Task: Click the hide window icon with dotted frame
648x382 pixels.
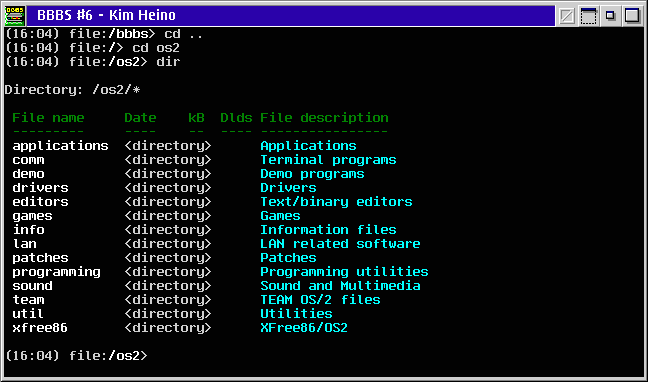Action: coord(588,16)
